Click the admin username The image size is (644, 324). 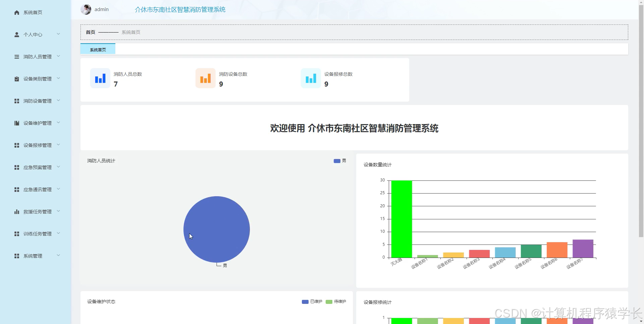[102, 9]
